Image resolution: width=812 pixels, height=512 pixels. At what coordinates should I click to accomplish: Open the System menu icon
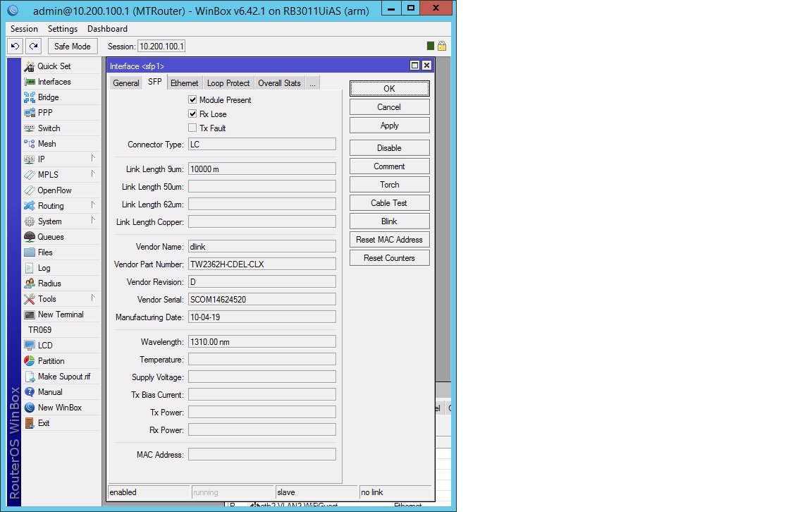point(30,222)
